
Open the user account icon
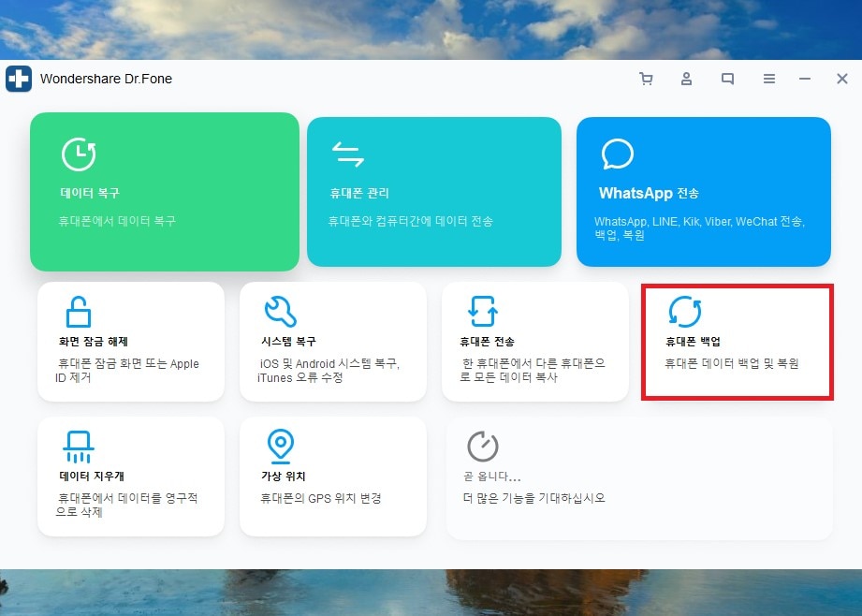[x=686, y=79]
